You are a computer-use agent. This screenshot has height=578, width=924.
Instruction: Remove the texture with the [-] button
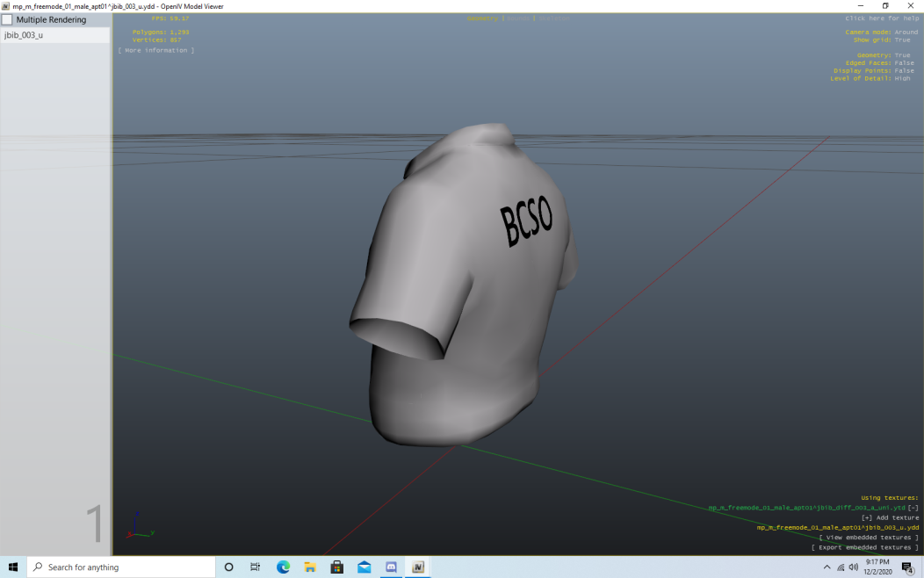click(x=913, y=508)
